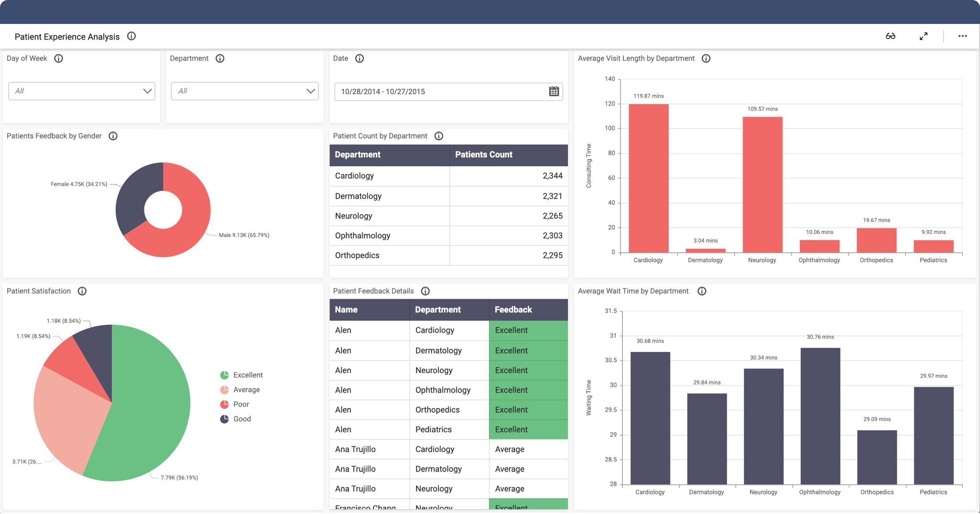
Task: Click Orthopedics bar in Average Wait Time chart
Action: [877, 457]
